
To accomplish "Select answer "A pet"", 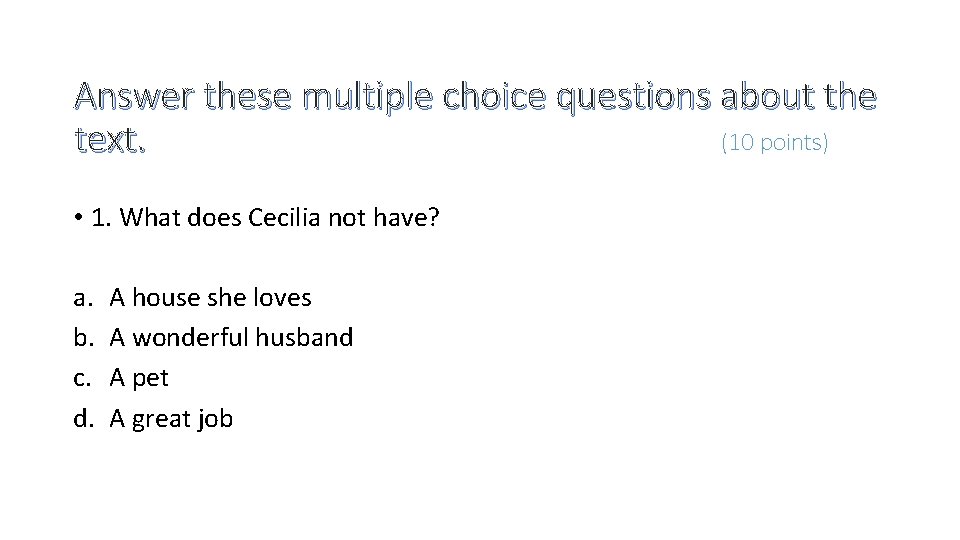I will (x=139, y=378).
